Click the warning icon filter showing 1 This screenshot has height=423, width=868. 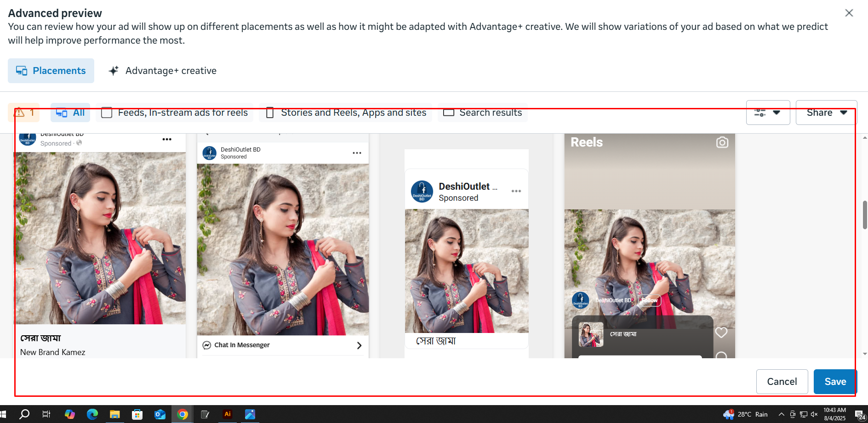click(24, 113)
